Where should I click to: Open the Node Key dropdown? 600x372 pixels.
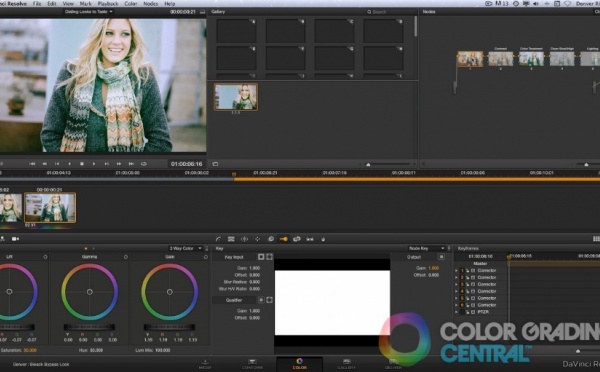coord(427,248)
